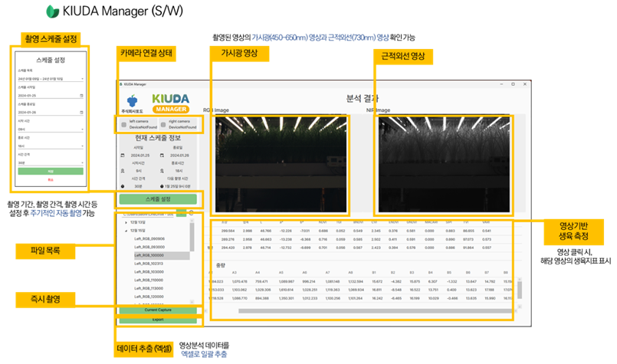Click the clock icon beside 30분 interval
Image resolution: width=617 pixels, height=364 pixels.
click(123, 186)
